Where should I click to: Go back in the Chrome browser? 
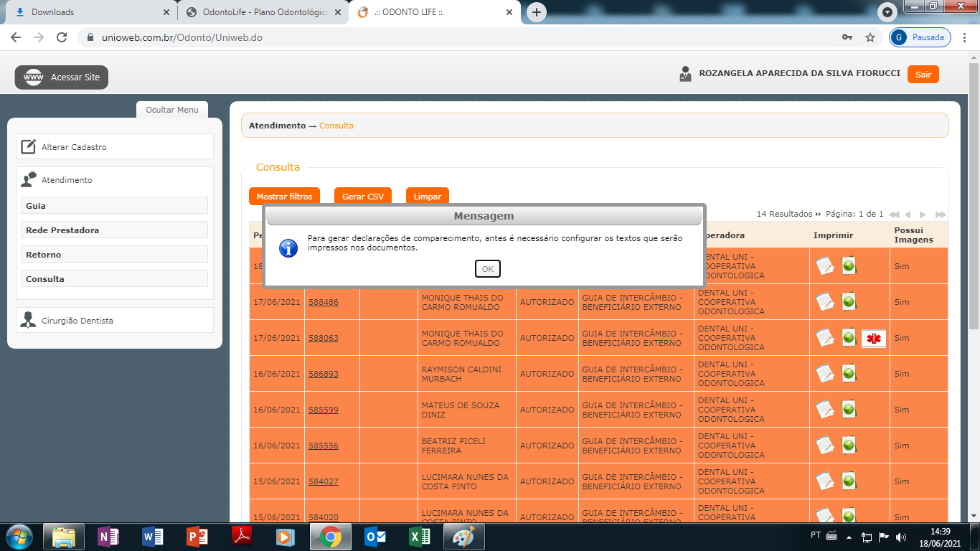click(16, 37)
